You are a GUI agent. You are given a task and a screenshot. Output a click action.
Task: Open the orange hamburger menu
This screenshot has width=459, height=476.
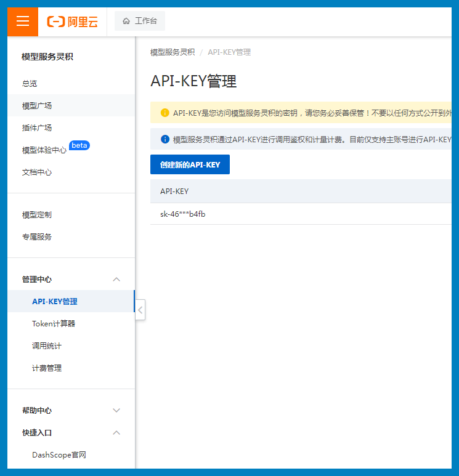pos(23,22)
